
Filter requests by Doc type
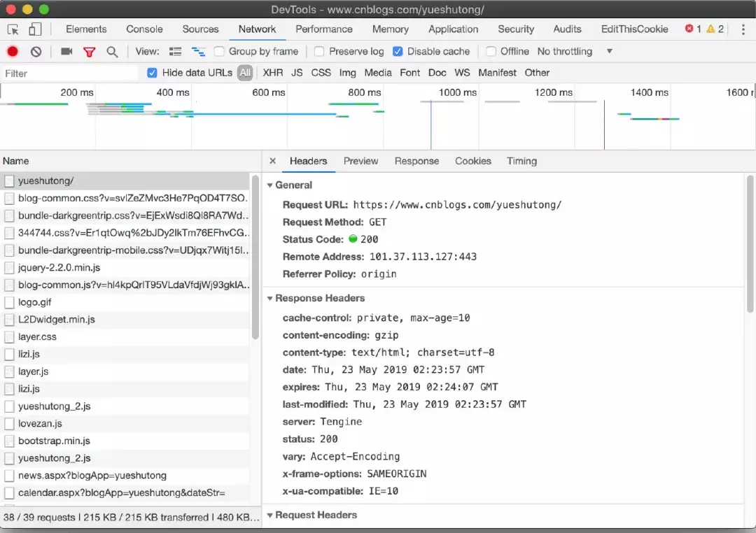(437, 73)
